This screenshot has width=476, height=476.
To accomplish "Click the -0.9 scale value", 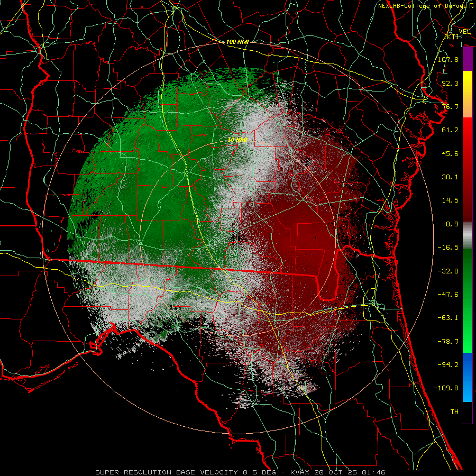I will click(x=450, y=224).
